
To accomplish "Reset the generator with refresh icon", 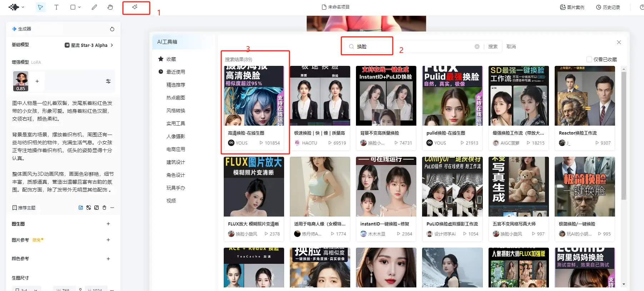I will (x=112, y=29).
